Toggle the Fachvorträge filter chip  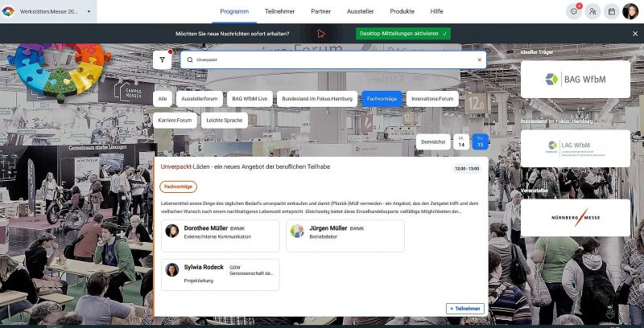tap(383, 98)
